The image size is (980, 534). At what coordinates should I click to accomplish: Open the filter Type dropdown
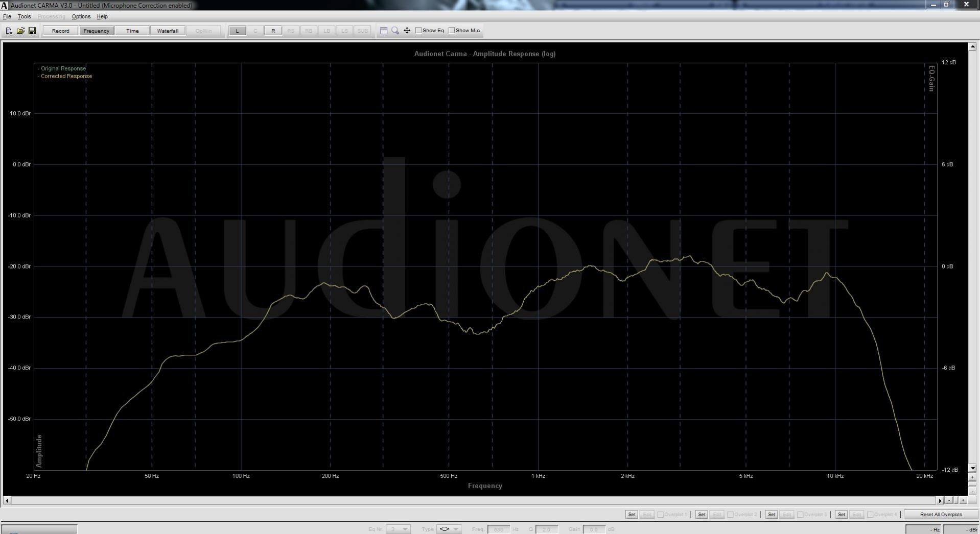pos(449,529)
